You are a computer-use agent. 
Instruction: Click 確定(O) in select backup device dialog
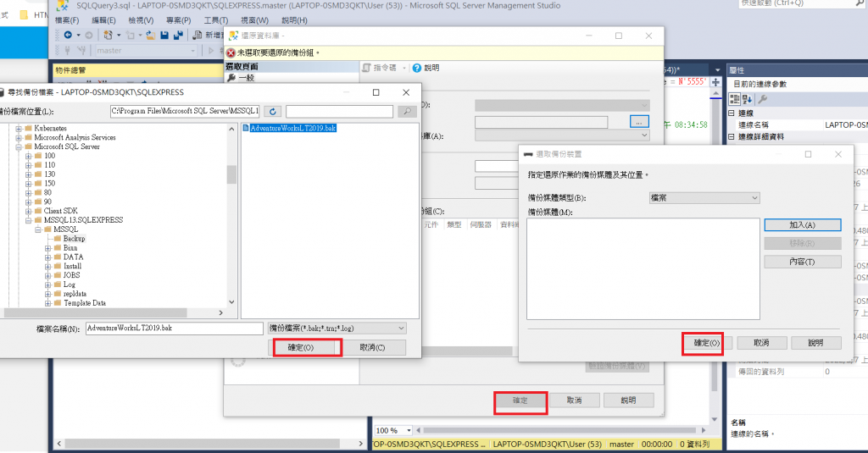coord(708,343)
